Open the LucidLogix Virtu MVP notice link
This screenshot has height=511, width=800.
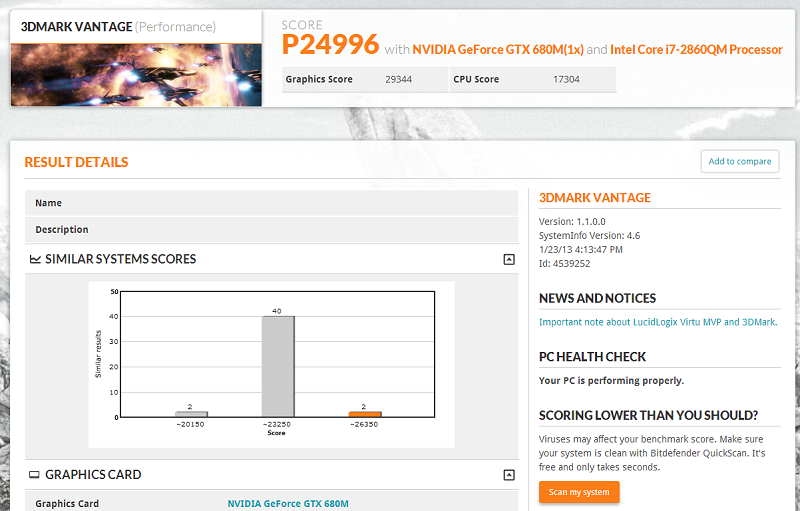[x=658, y=322]
